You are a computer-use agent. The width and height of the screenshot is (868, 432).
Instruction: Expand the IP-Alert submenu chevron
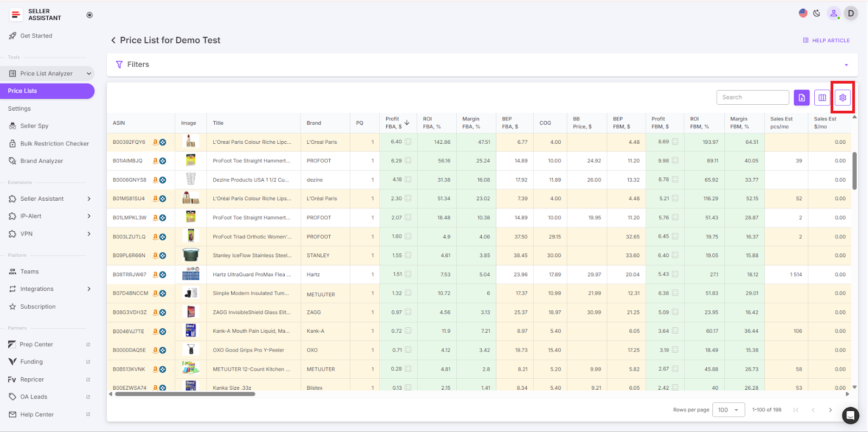[89, 217]
